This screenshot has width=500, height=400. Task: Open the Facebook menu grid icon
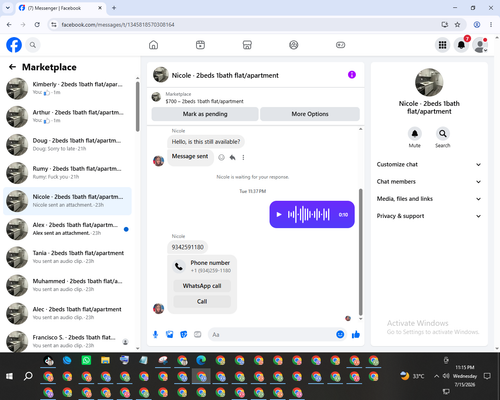click(442, 45)
